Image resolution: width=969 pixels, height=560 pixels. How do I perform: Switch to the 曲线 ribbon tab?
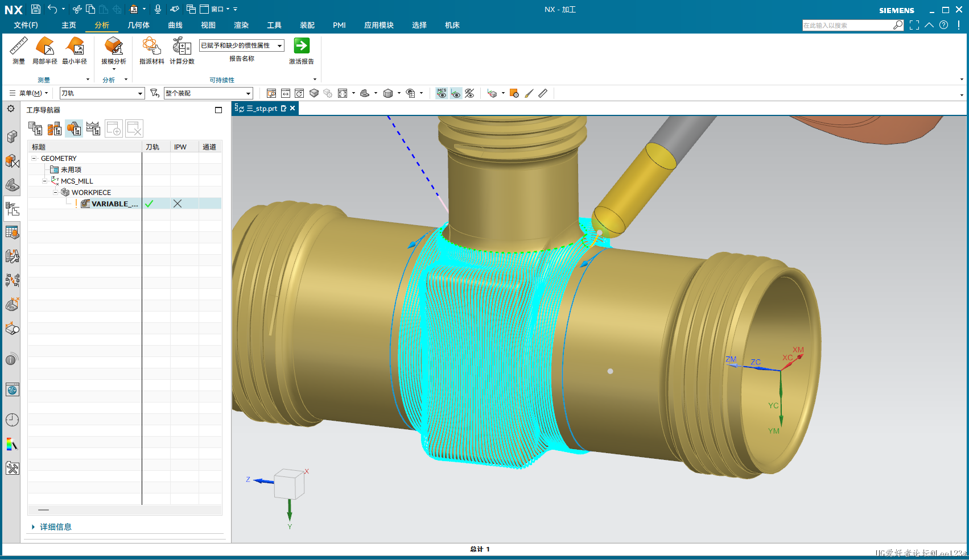(x=175, y=25)
